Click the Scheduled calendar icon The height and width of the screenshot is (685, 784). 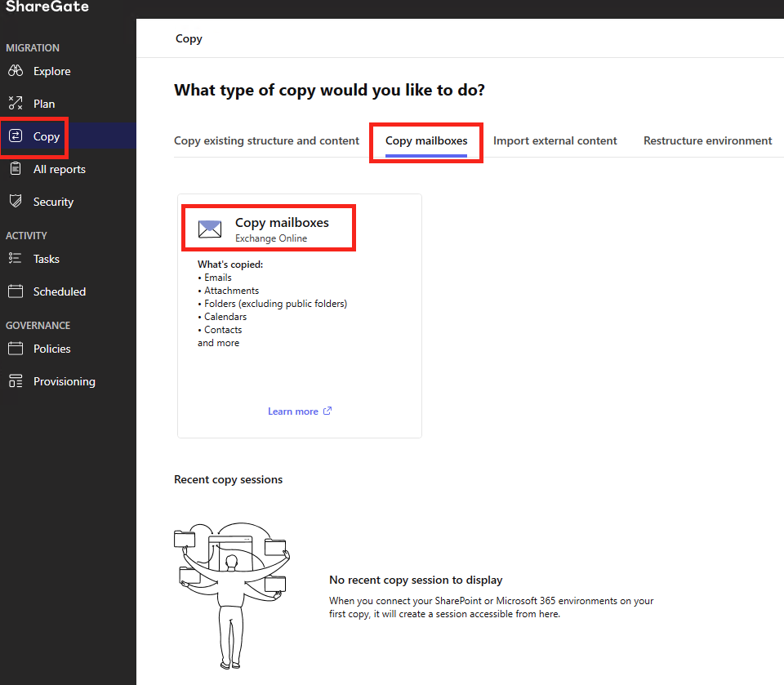tap(16, 291)
